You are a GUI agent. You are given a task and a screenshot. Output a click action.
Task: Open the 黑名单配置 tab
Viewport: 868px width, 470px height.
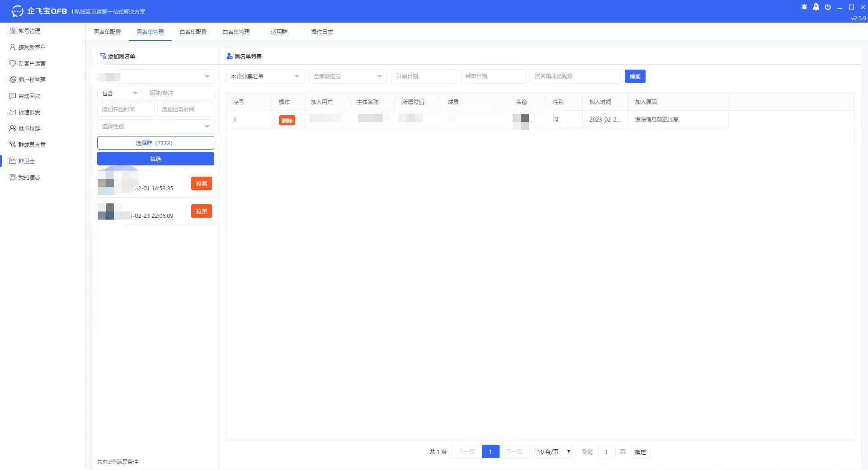point(107,32)
